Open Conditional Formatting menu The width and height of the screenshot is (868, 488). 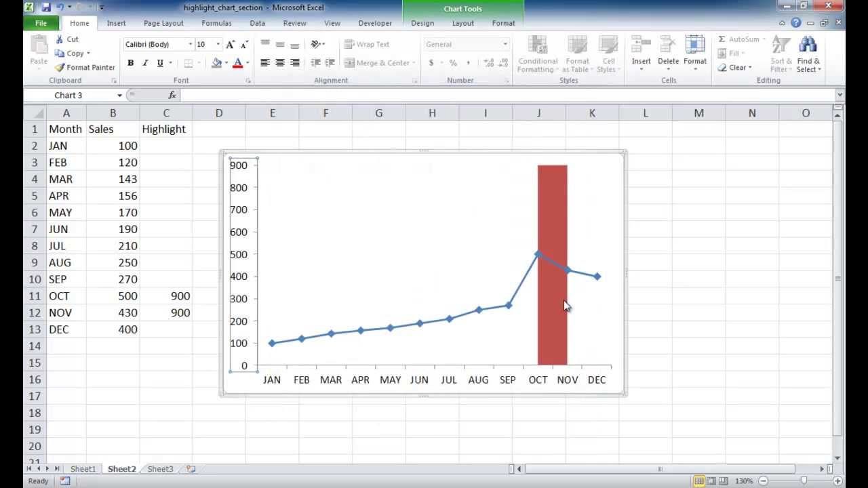(x=538, y=54)
